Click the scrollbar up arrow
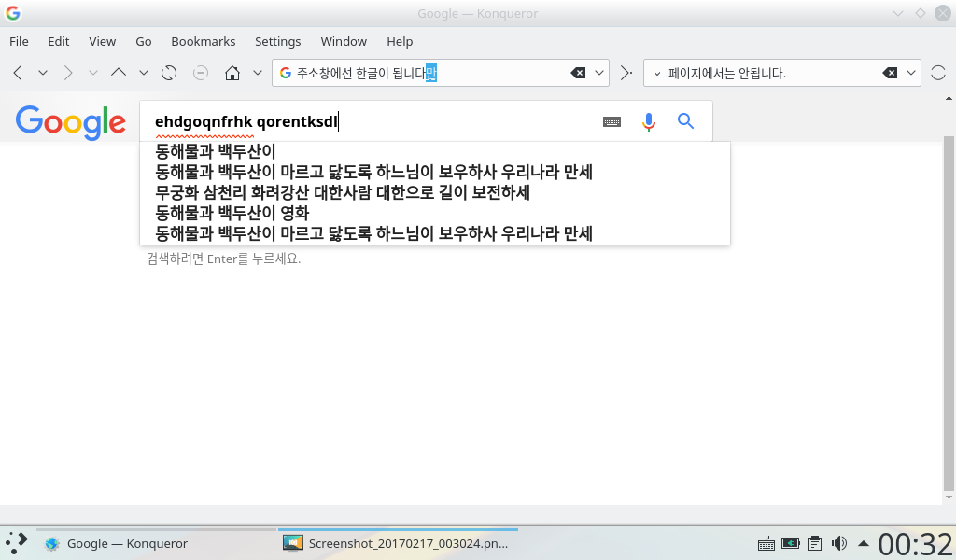The width and height of the screenshot is (956, 560). (x=949, y=97)
